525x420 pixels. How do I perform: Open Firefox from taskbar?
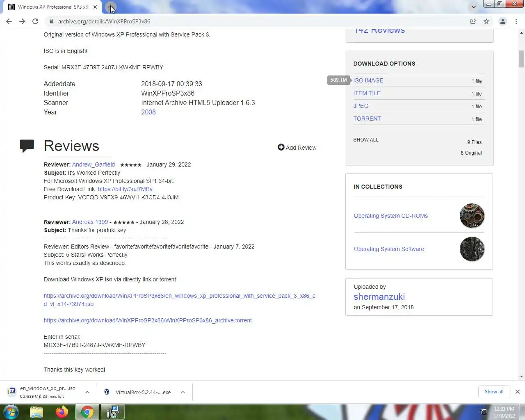(62, 412)
